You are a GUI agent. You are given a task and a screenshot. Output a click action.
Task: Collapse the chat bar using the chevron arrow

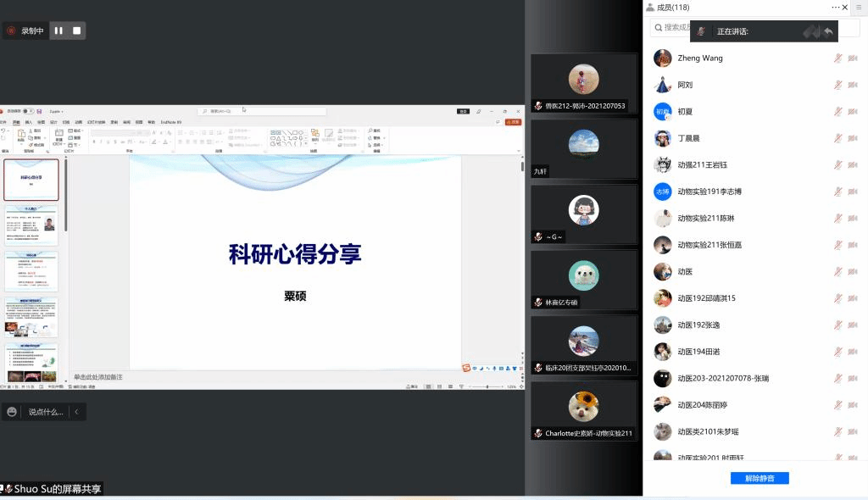pyautogui.click(x=76, y=412)
